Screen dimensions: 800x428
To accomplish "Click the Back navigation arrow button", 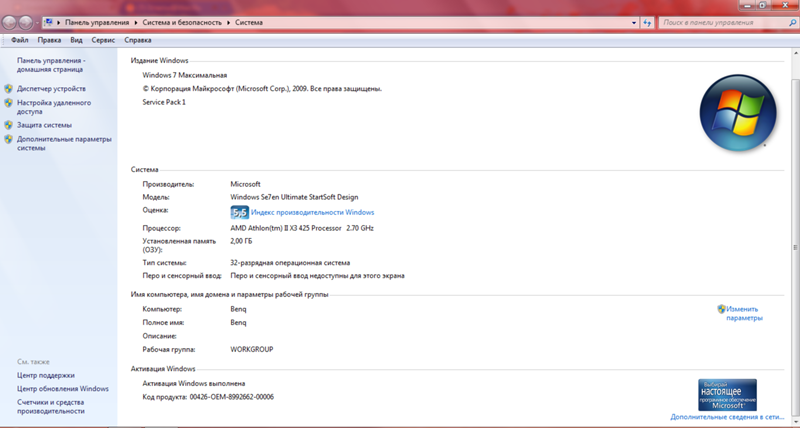I will (9, 22).
